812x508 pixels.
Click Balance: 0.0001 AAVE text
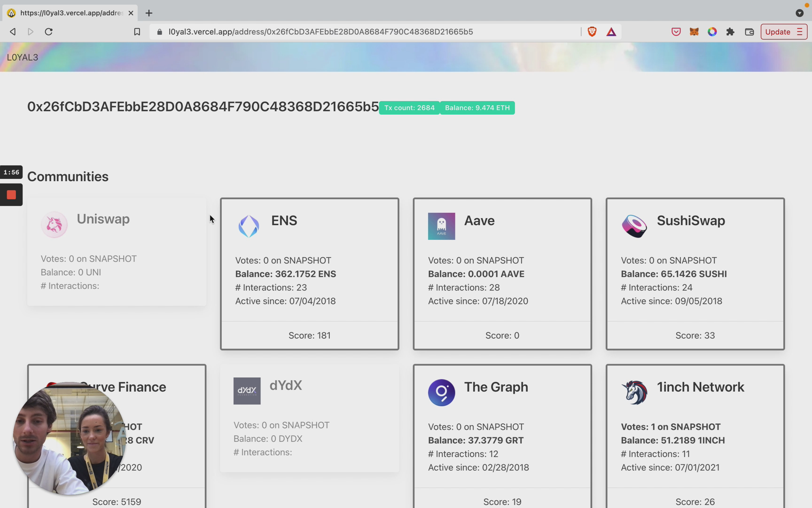476,274
